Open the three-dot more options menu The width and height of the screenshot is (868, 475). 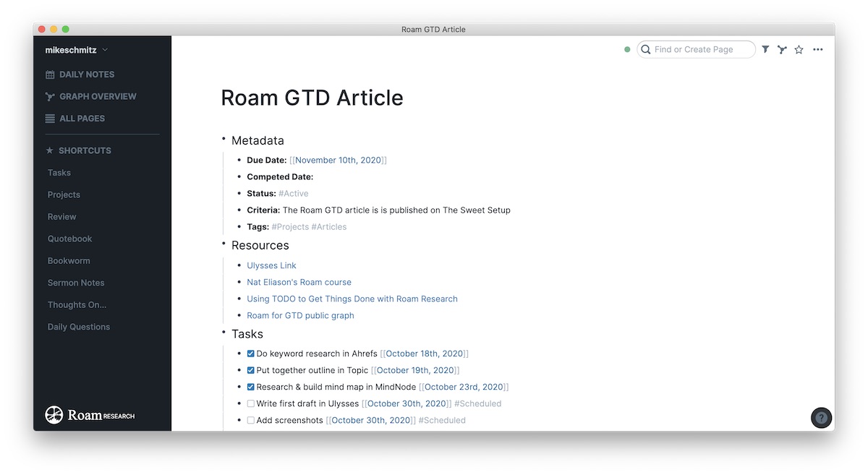pos(818,49)
